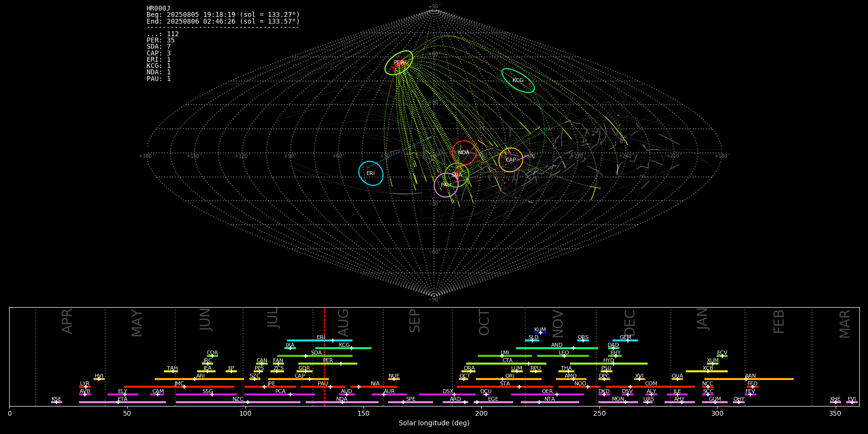Click the red NDA radiant circle
868x434 pixels.
[464, 152]
